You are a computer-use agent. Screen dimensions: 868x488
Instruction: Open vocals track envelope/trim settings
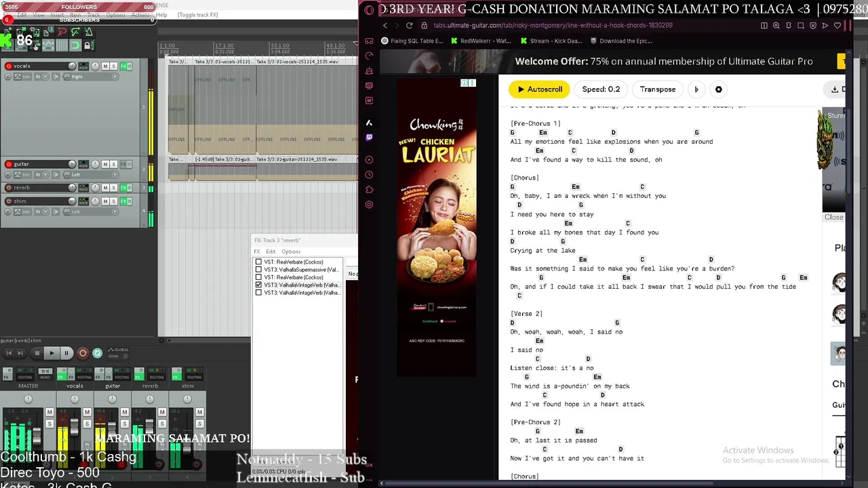(22, 77)
